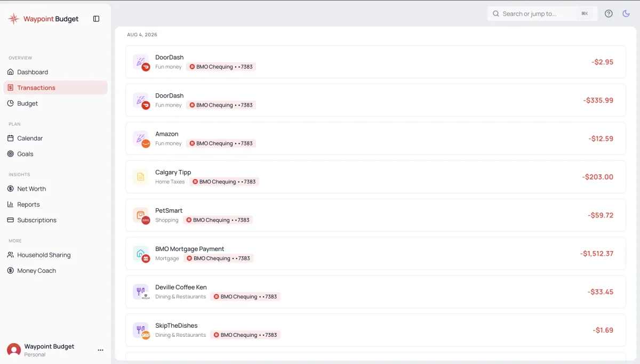The height and width of the screenshot is (364, 640).
Task: Click the Reports bar chart icon
Action: point(11,204)
